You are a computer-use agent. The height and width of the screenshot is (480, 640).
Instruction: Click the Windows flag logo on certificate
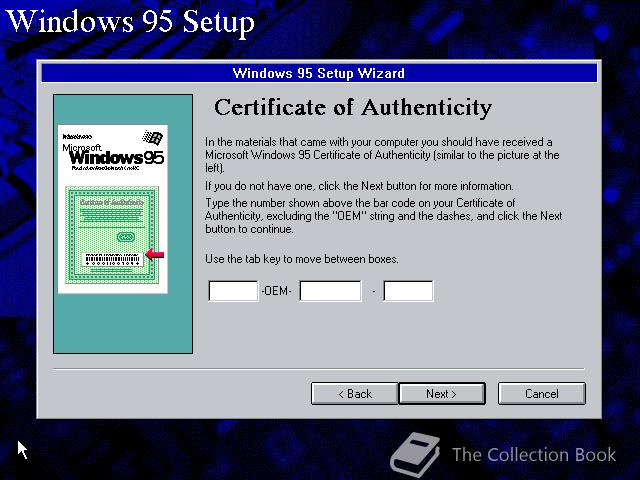pos(153,138)
